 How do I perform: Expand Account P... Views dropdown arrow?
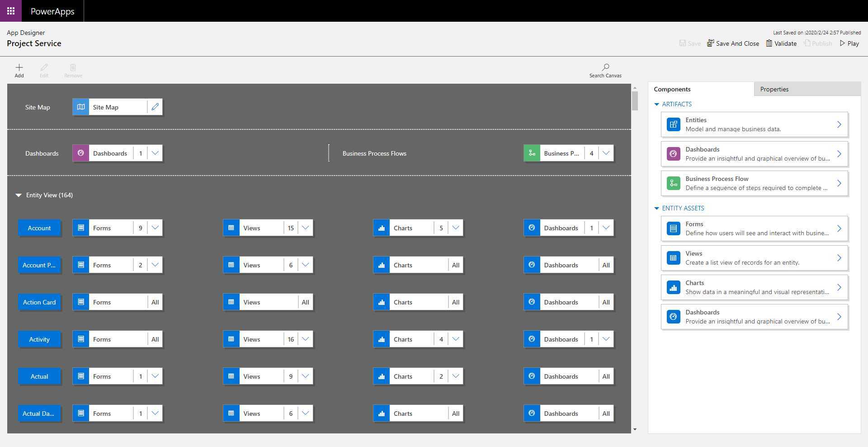[x=306, y=265]
